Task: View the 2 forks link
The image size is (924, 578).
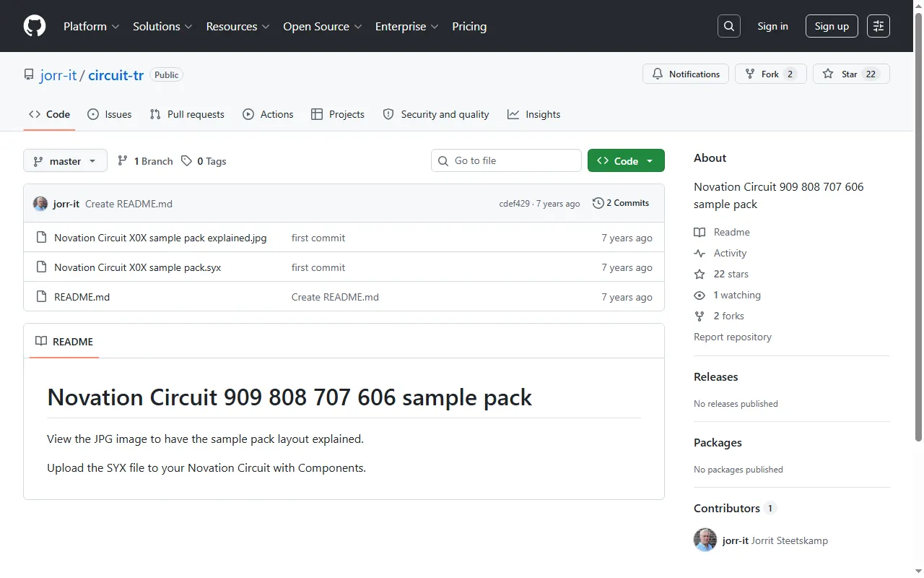Action: (719, 316)
